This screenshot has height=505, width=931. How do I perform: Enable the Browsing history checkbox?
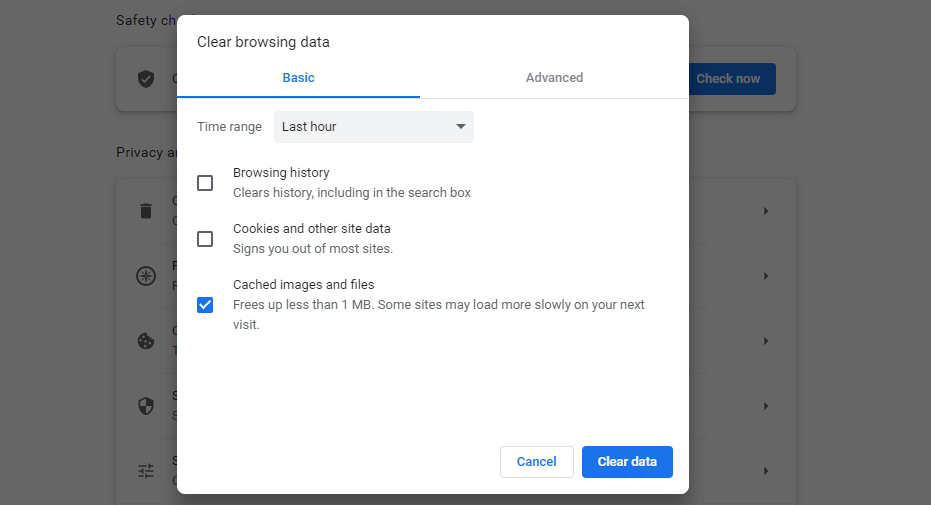click(x=205, y=183)
